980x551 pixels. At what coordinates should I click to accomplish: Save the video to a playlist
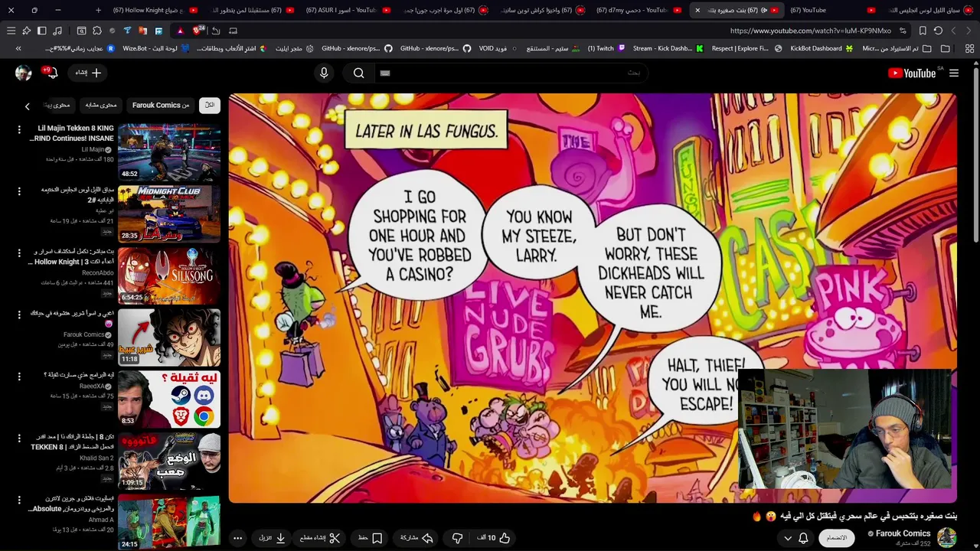point(370,538)
